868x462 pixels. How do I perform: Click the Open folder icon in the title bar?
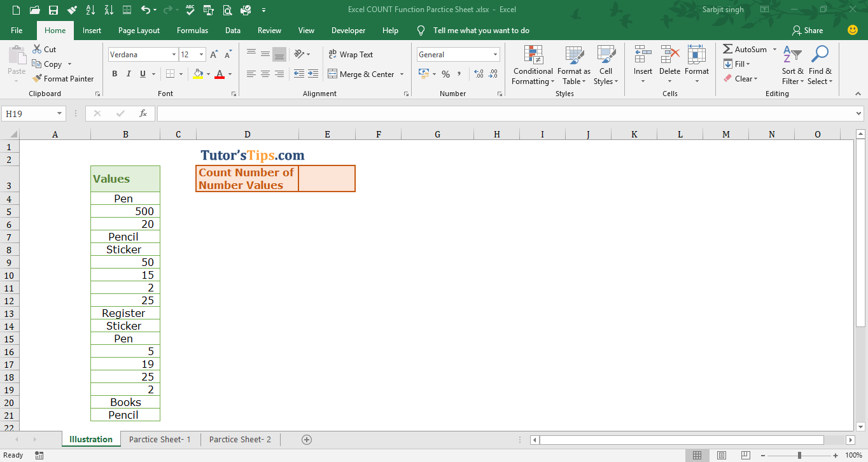pos(34,10)
